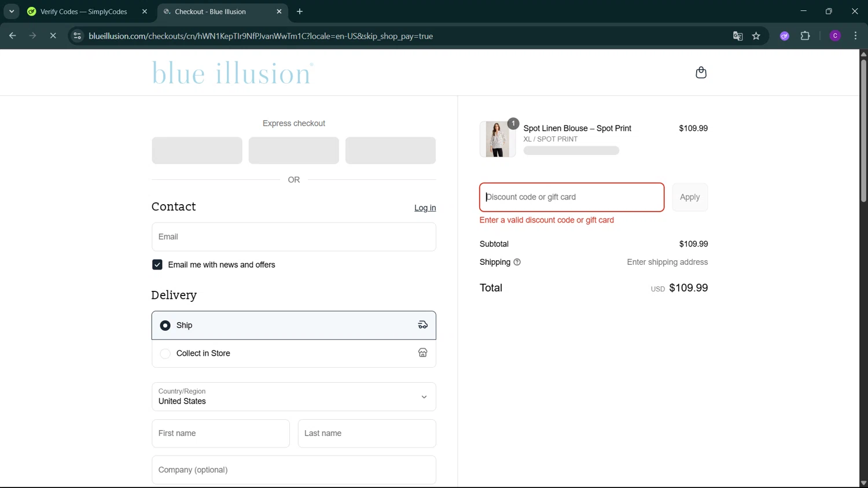868x488 pixels.
Task: Click the Log in link
Action: (425, 208)
